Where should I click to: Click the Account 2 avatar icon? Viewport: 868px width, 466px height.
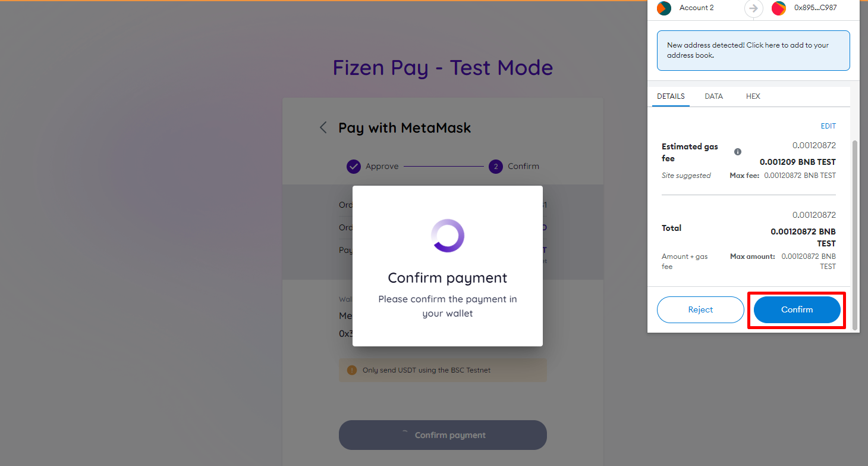click(664, 8)
